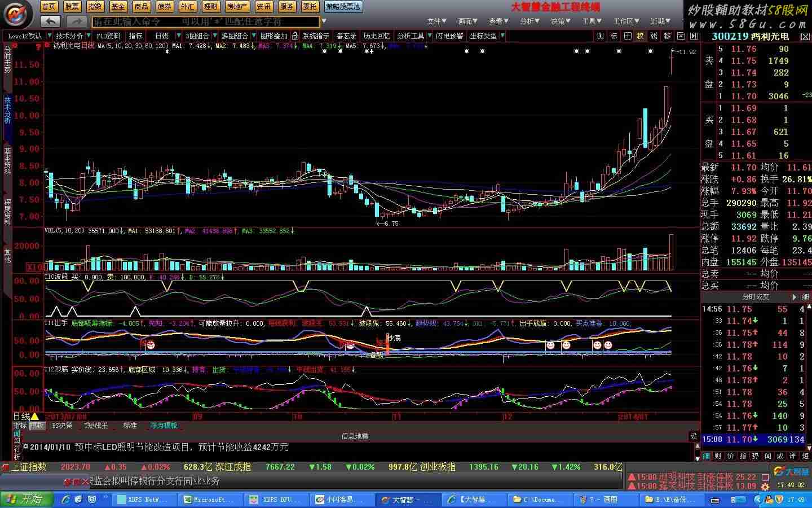Open the 2014/01/10 LED news headline
Viewport: 812px width, 508px height.
[x=158, y=447]
